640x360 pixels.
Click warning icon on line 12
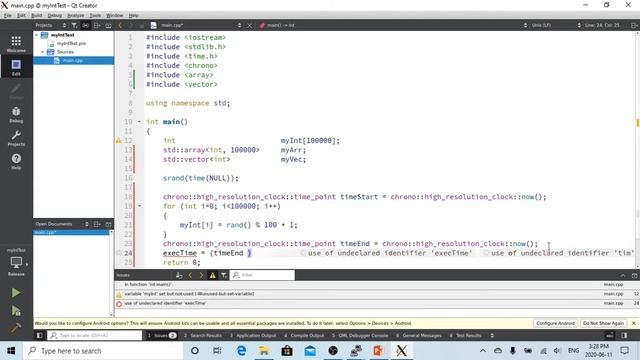point(119,140)
